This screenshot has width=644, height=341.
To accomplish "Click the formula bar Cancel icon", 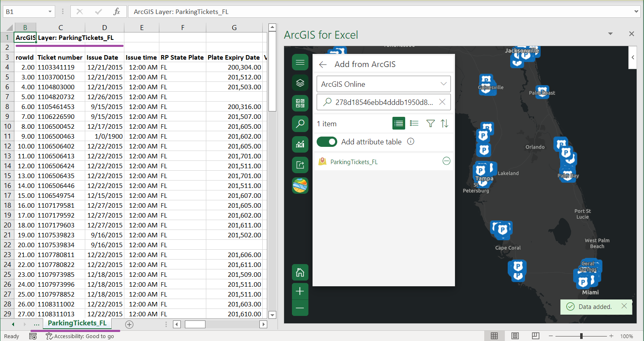I will coord(80,12).
